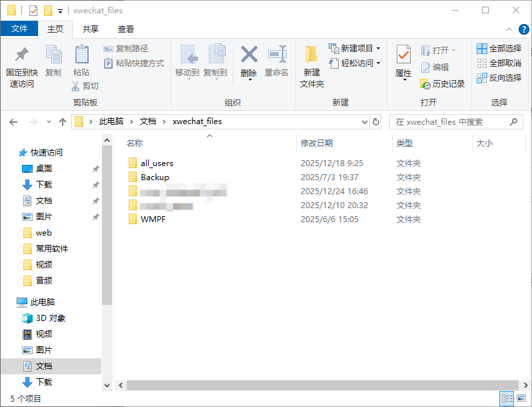Viewport: 532px width, 407px height.
Task: Switch to large icons view layout
Action: [x=521, y=398]
